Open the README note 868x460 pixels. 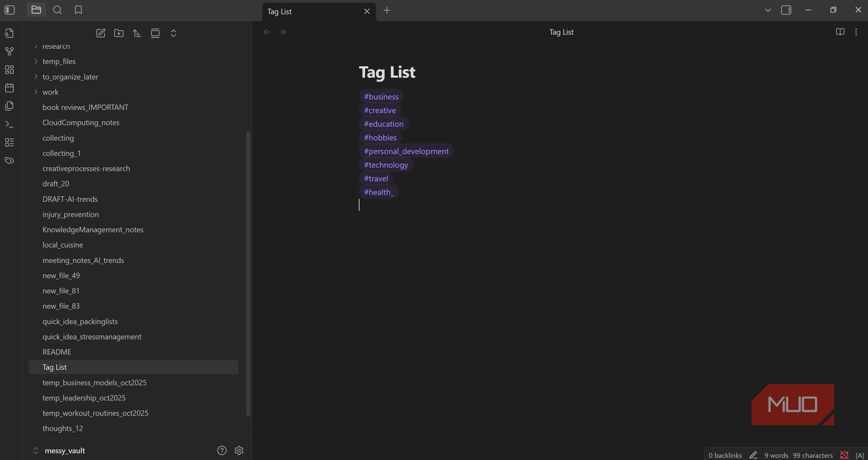tap(57, 352)
